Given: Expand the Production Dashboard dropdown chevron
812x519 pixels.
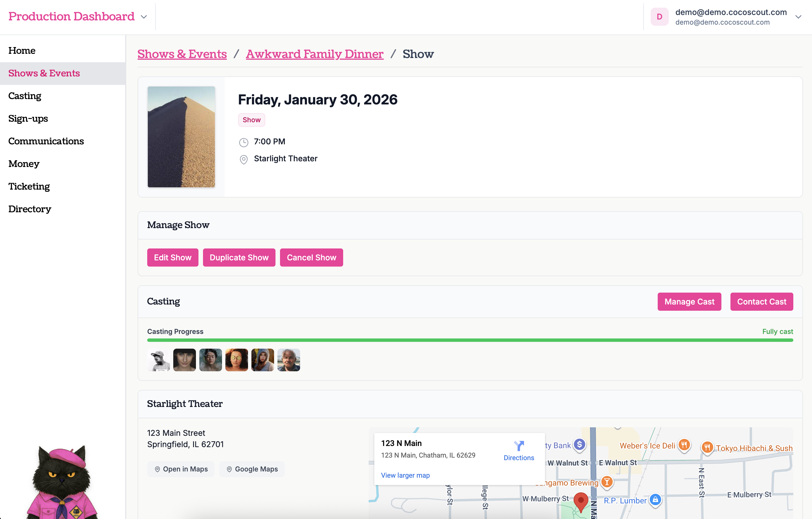Looking at the screenshot, I should point(144,17).
